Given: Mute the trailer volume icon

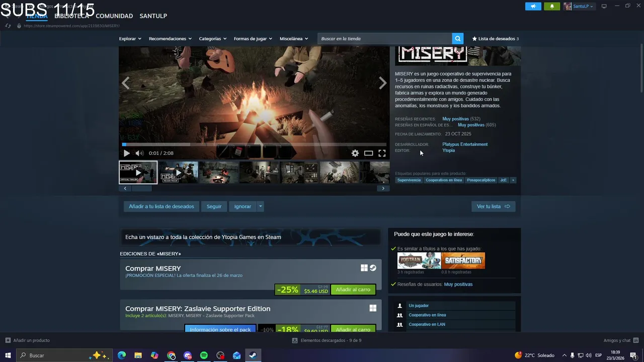Looking at the screenshot, I should tap(139, 153).
